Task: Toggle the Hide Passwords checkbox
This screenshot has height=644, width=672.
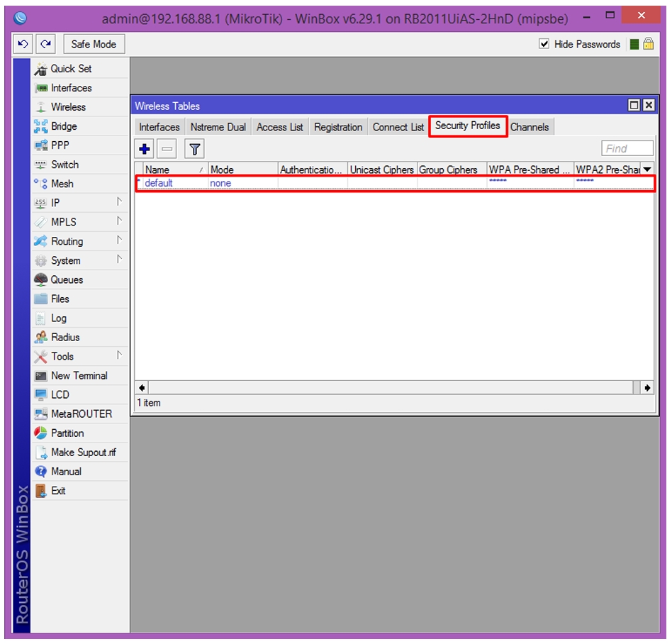Action: pyautogui.click(x=544, y=44)
